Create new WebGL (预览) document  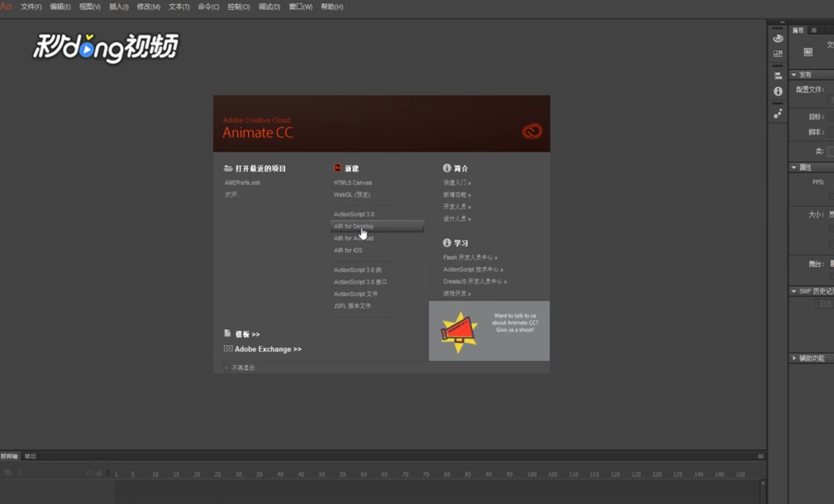[x=352, y=194]
